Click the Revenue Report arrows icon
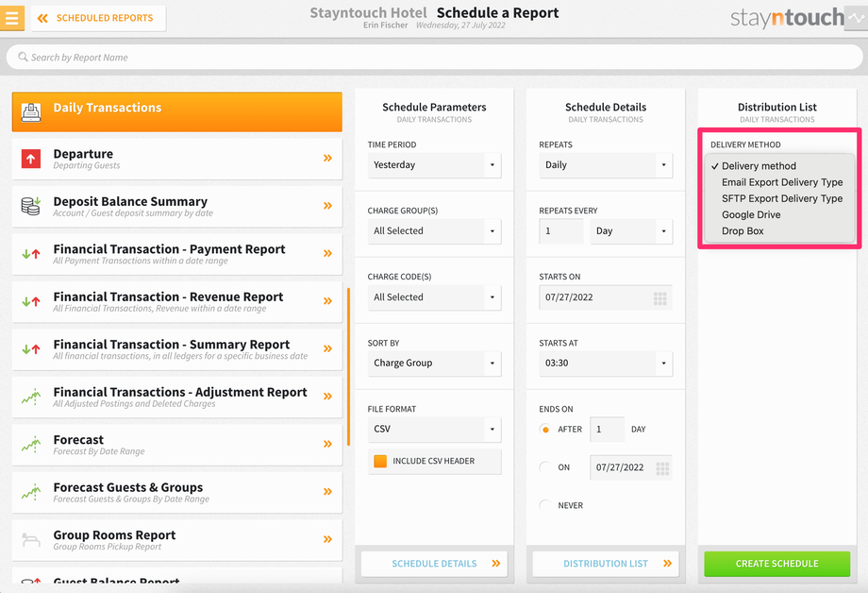Viewport: 868px width, 593px height. (31, 301)
